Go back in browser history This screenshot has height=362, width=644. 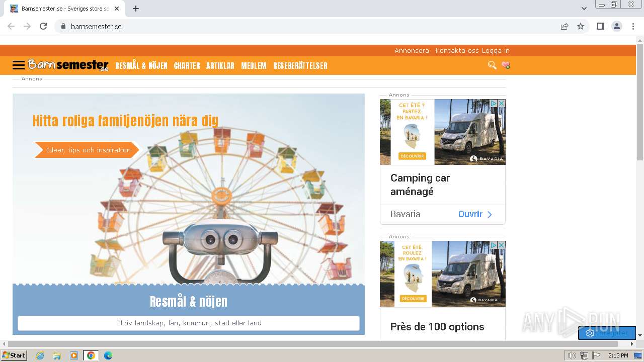[11, 26]
